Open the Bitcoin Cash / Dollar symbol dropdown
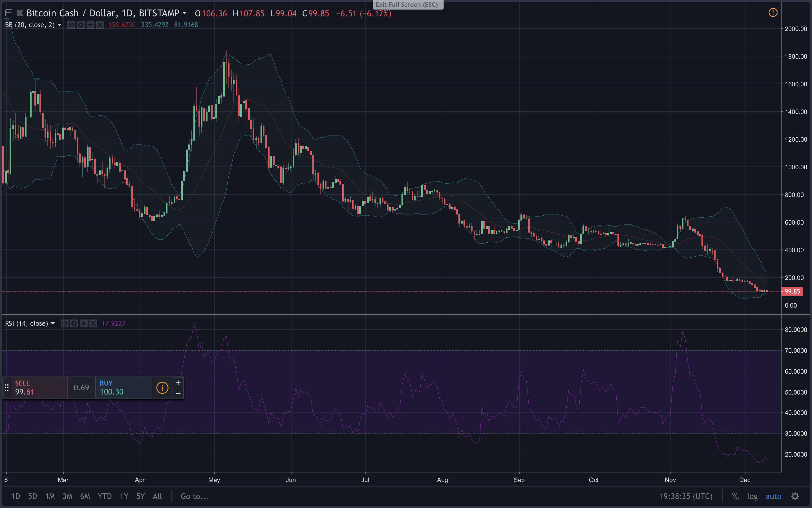812x508 pixels. pyautogui.click(x=184, y=13)
